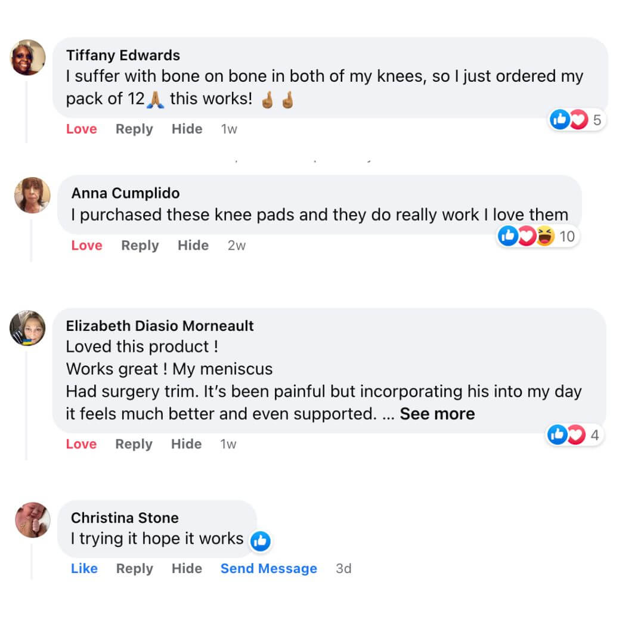Click Elizabeth Diasio Morneault's avatar

coord(28,328)
